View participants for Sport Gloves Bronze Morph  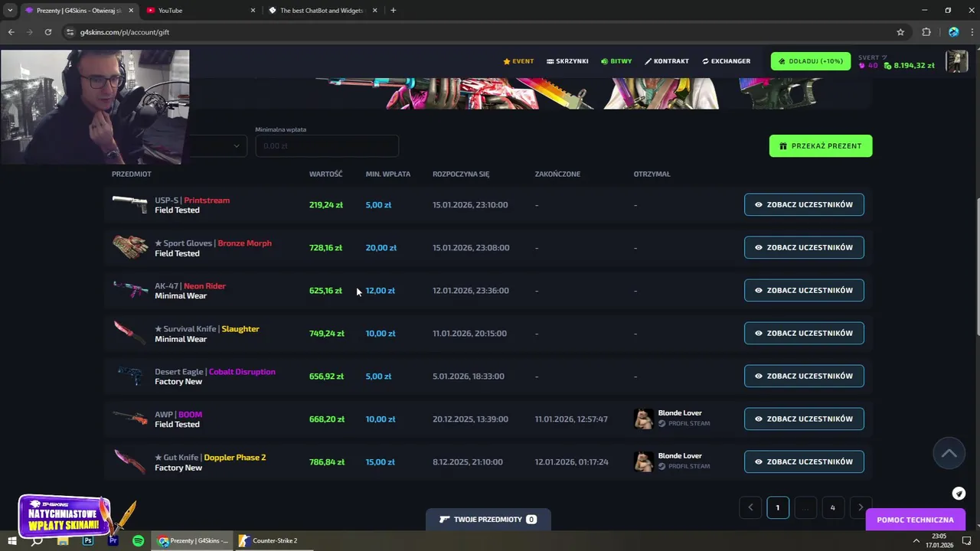click(804, 247)
